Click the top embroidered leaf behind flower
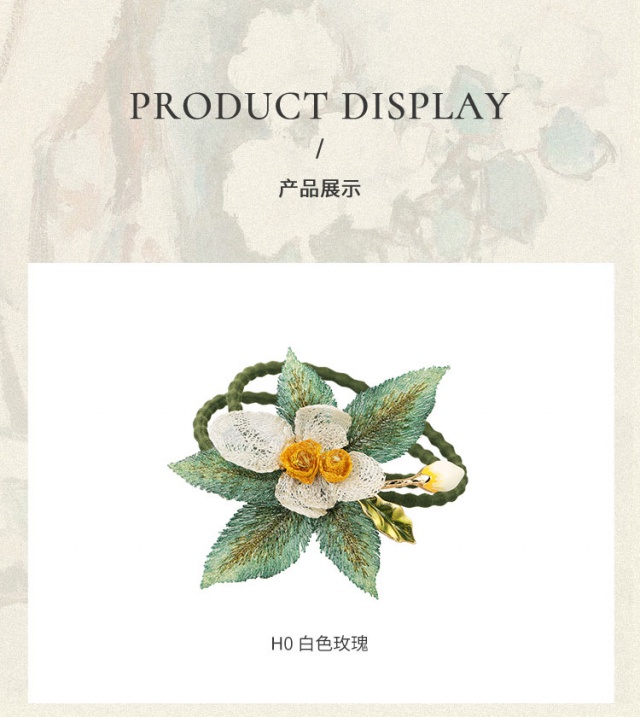 click(304, 384)
